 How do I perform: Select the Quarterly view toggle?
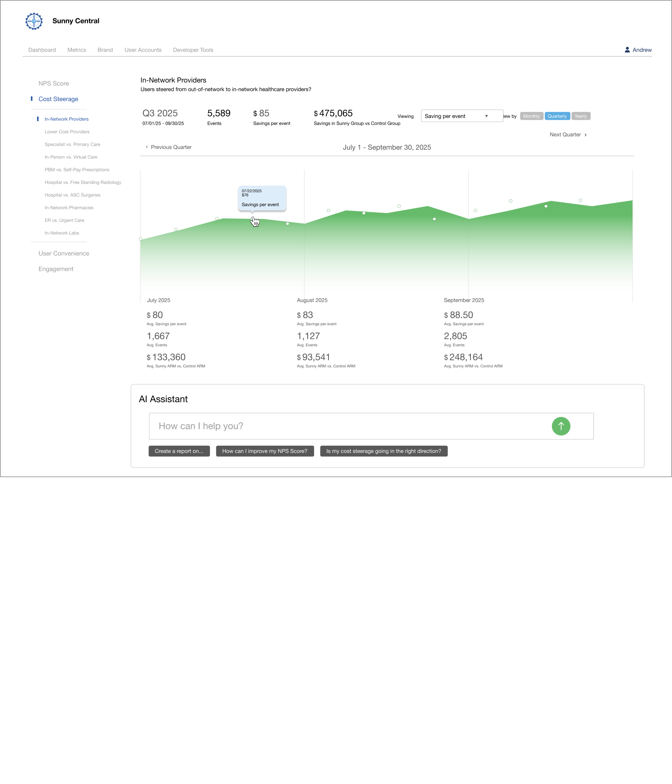557,116
